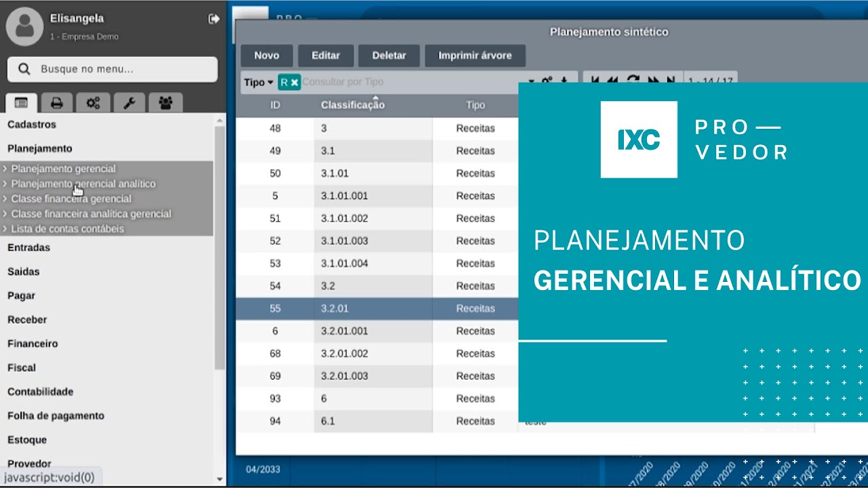Screen dimensions: 868x488
Task: Expand the Estoque menu section
Action: pyautogui.click(x=27, y=440)
